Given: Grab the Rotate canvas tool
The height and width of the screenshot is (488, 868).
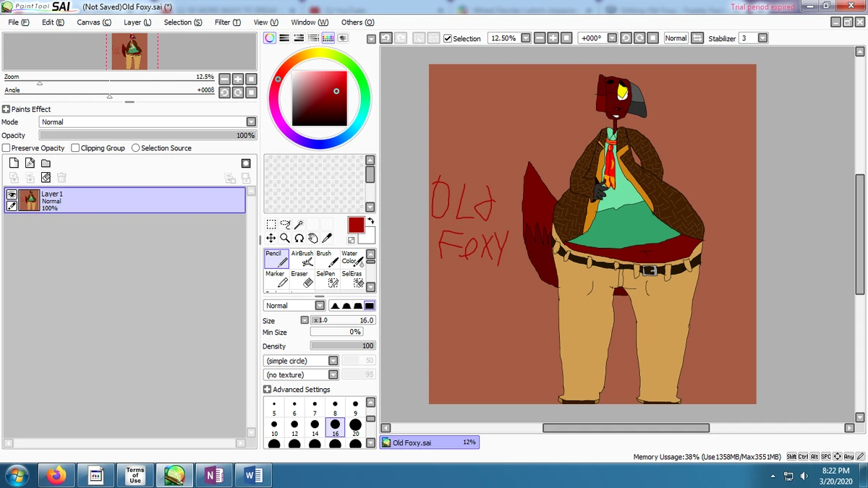Looking at the screenshot, I should tap(299, 239).
